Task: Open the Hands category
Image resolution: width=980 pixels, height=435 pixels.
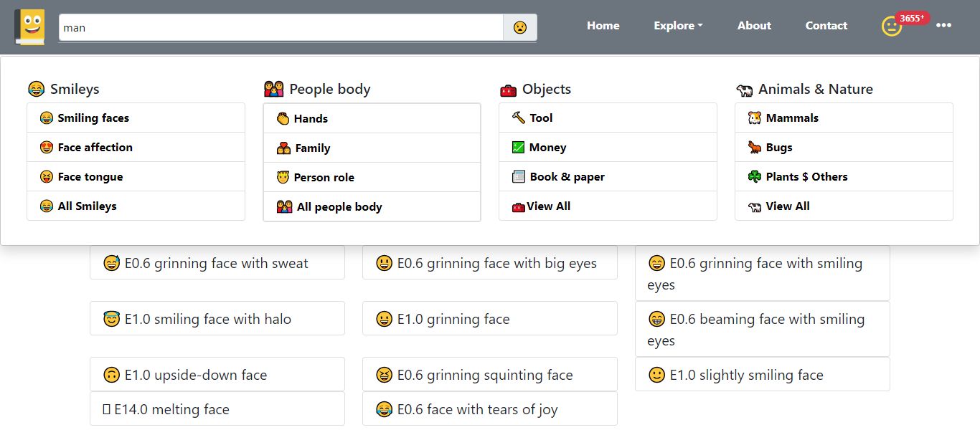Action: [310, 119]
